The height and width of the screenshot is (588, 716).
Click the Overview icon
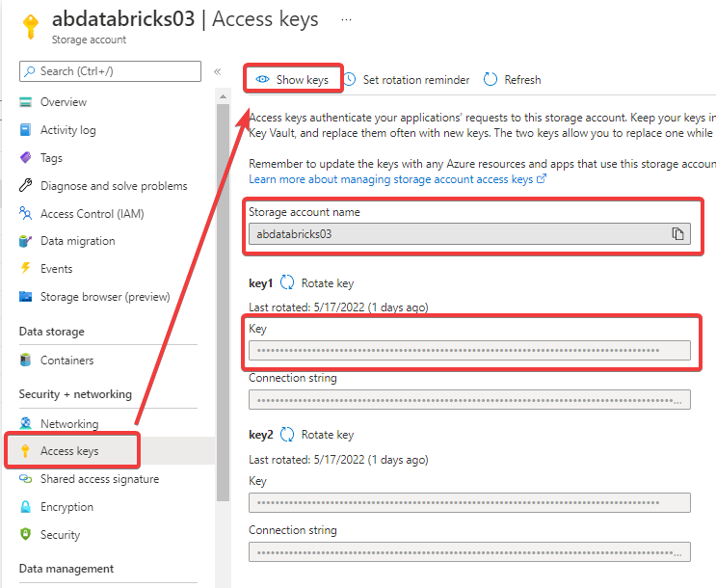pyautogui.click(x=26, y=102)
